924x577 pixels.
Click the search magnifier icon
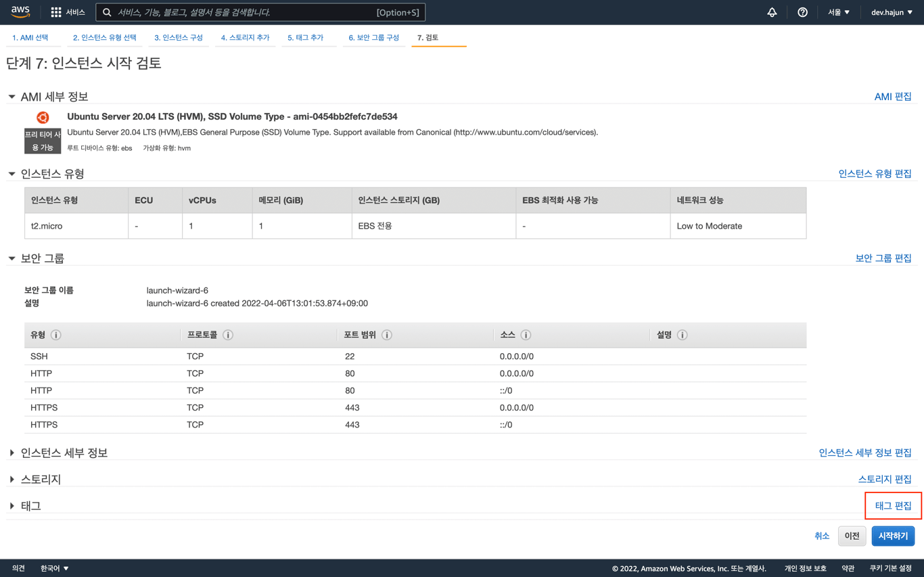click(x=107, y=12)
